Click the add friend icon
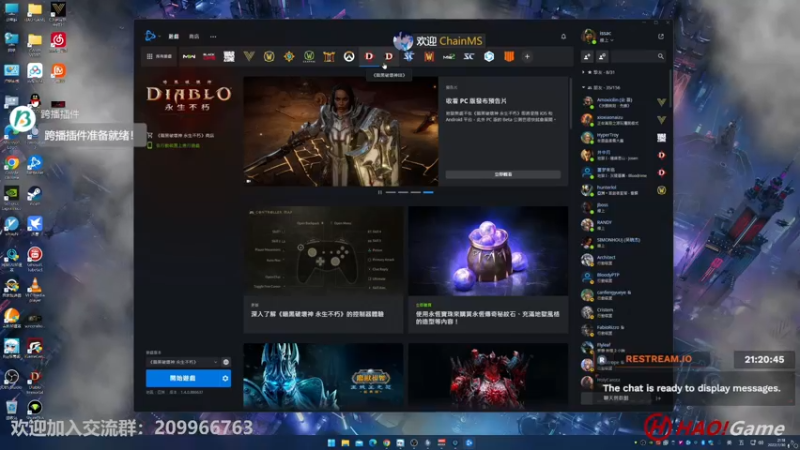The width and height of the screenshot is (800, 450). [587, 57]
